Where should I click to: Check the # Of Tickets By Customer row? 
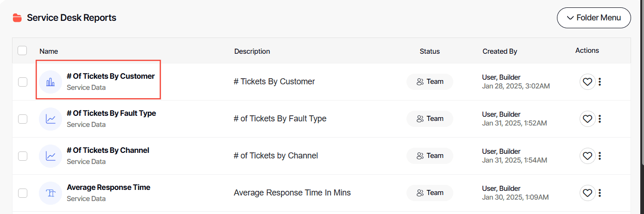pos(23,82)
